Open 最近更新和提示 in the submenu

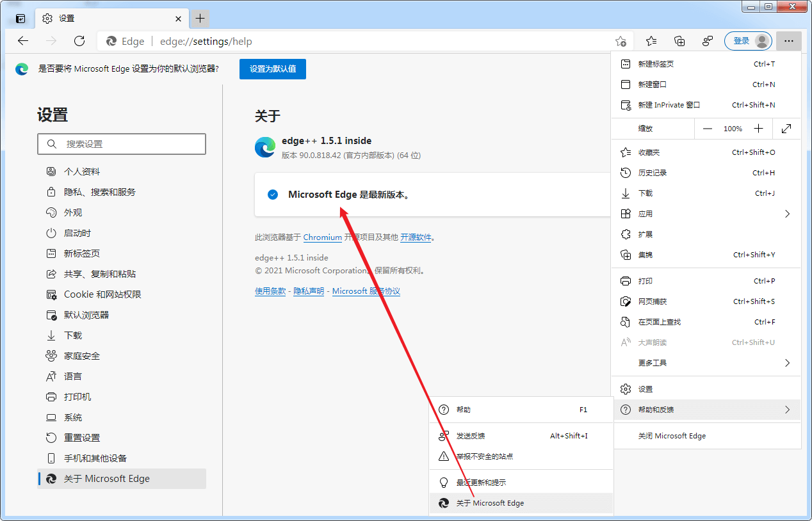[x=521, y=483]
